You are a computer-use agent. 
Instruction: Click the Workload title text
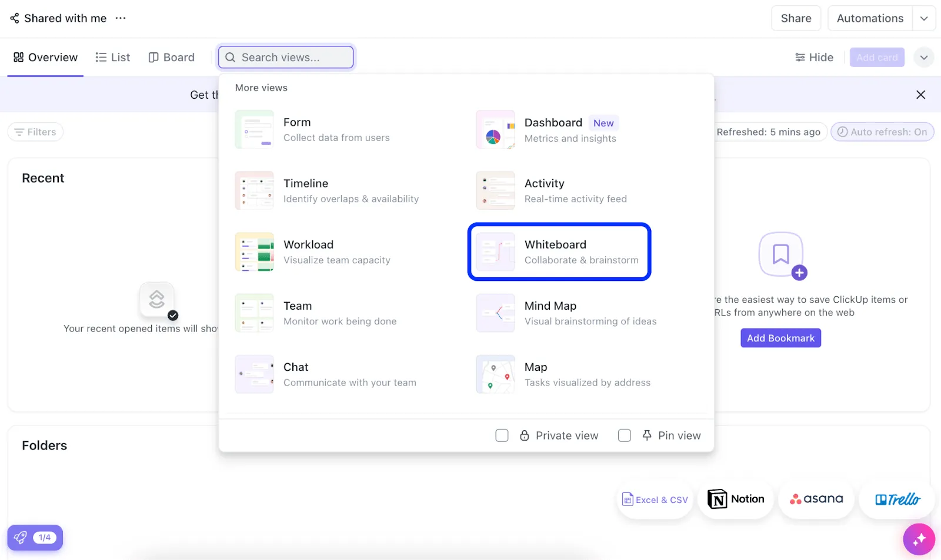[x=308, y=244]
